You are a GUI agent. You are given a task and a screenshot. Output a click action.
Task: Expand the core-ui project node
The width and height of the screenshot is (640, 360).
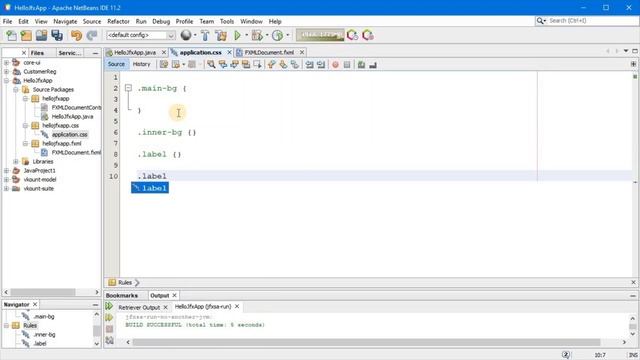pyautogui.click(x=7, y=62)
